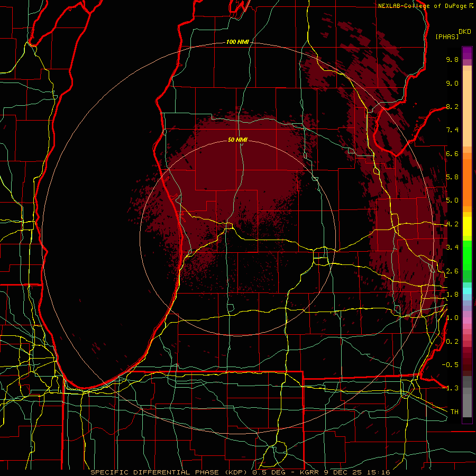Image resolution: width=476 pixels, height=476 pixels.
Task: Click the 50 NMI range ring label
Action: [237, 140]
